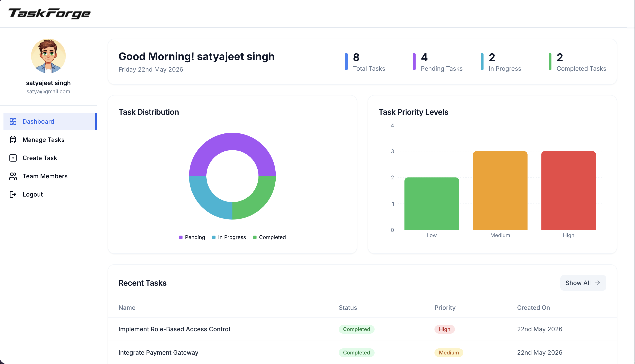Toggle In Progress legend item

[x=229, y=237]
